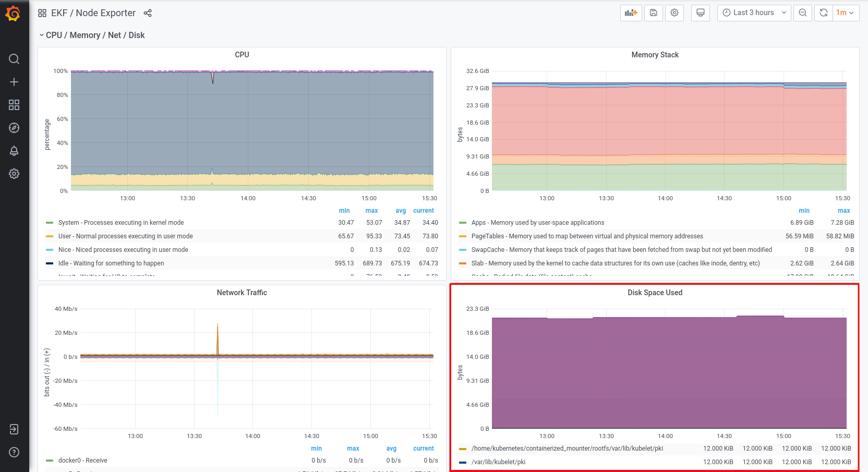
Task: Toggle the docker0 - Receive series
Action: [x=82, y=461]
